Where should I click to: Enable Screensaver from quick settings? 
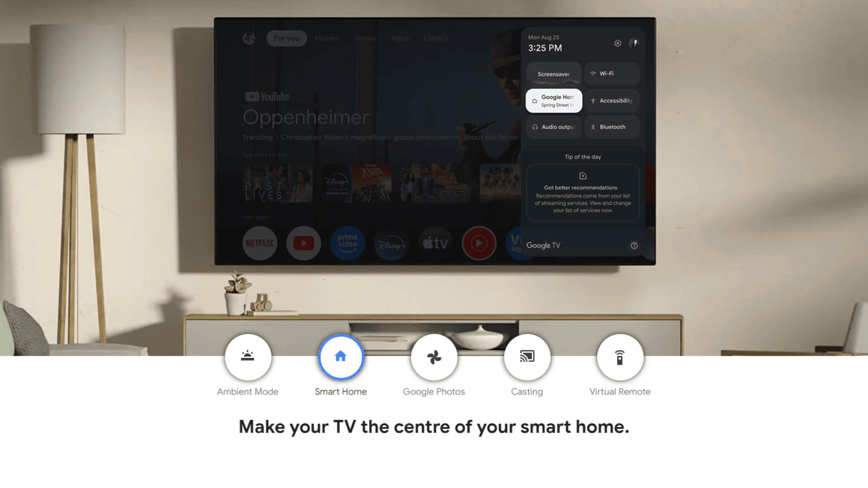click(x=552, y=73)
